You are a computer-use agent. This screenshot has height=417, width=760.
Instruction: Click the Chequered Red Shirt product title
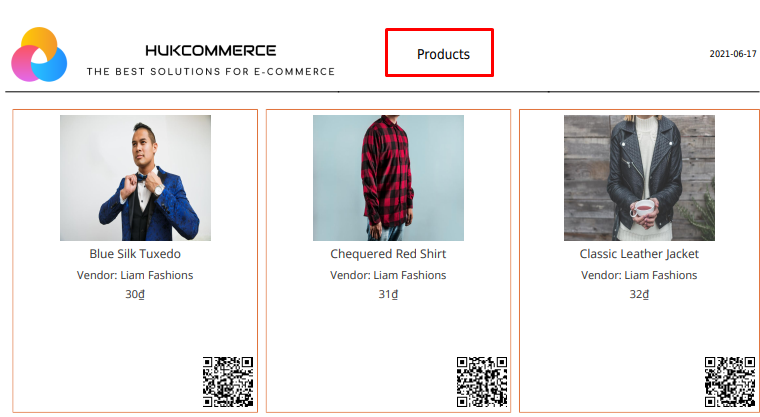[388, 254]
